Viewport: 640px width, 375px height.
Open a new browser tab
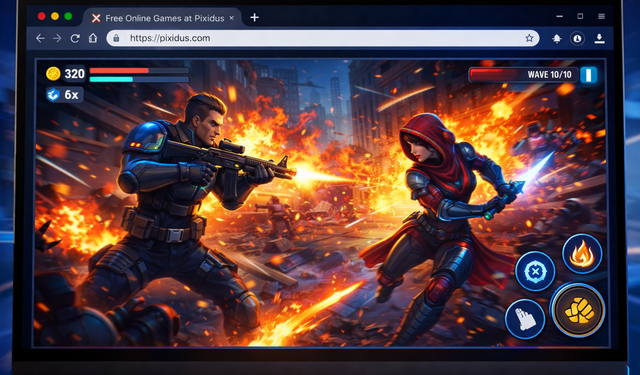pos(254,18)
